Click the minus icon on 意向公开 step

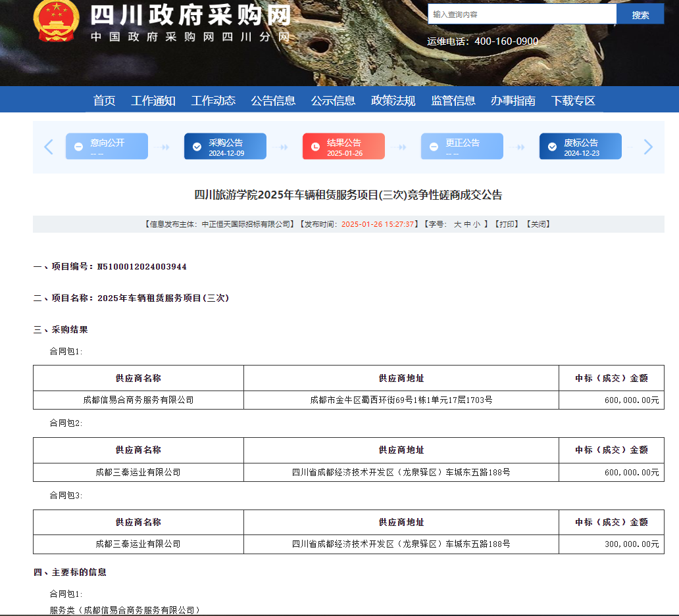pos(78,147)
